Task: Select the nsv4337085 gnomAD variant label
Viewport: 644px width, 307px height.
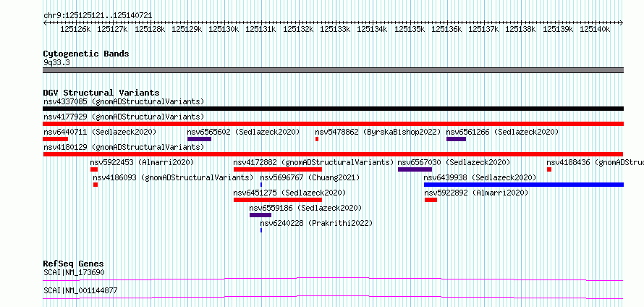Action: [x=124, y=101]
